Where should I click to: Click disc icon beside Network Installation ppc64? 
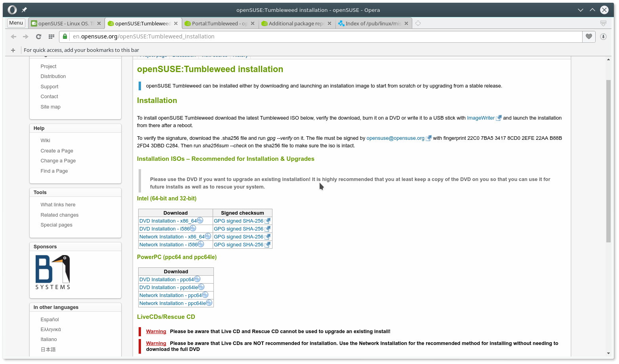coord(205,295)
